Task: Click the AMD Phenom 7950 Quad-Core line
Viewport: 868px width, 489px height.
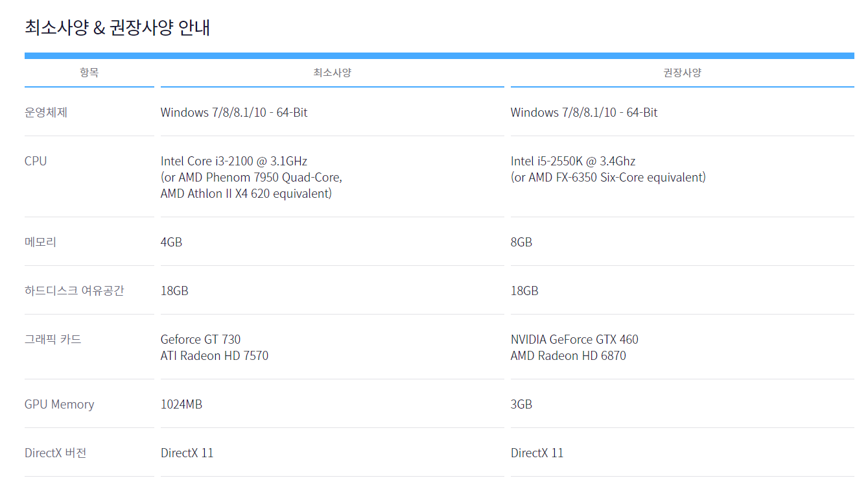Action: (x=252, y=177)
